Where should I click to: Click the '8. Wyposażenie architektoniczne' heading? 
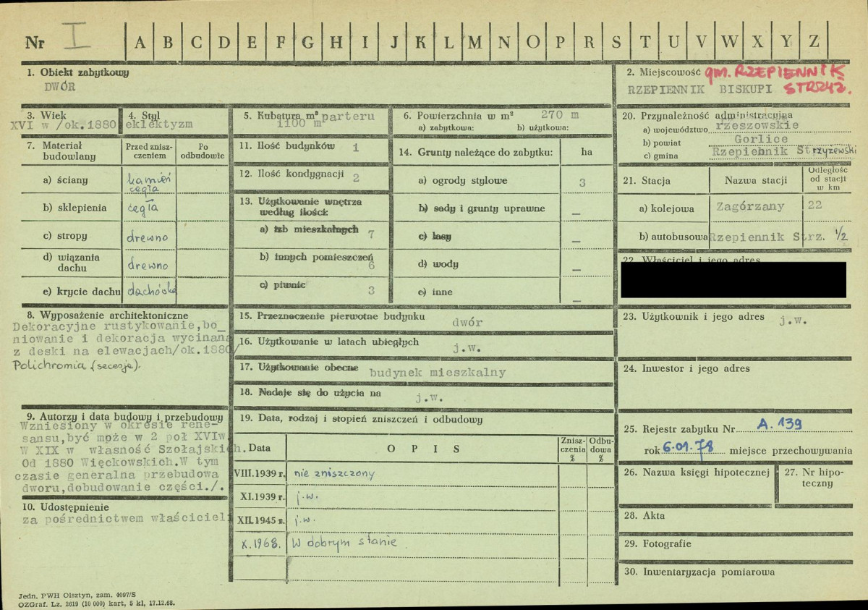pyautogui.click(x=108, y=315)
